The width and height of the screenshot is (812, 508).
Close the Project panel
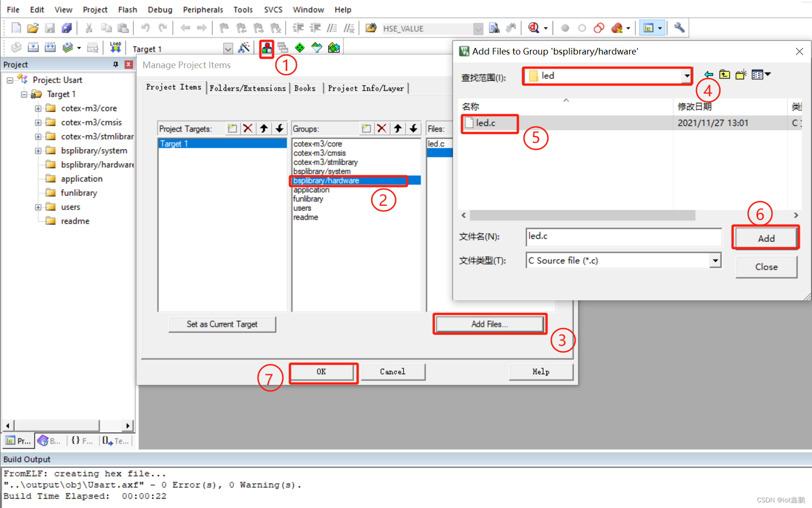(128, 64)
